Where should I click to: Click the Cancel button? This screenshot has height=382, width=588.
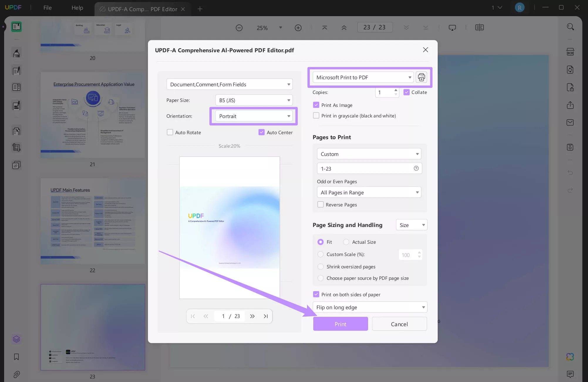point(399,324)
